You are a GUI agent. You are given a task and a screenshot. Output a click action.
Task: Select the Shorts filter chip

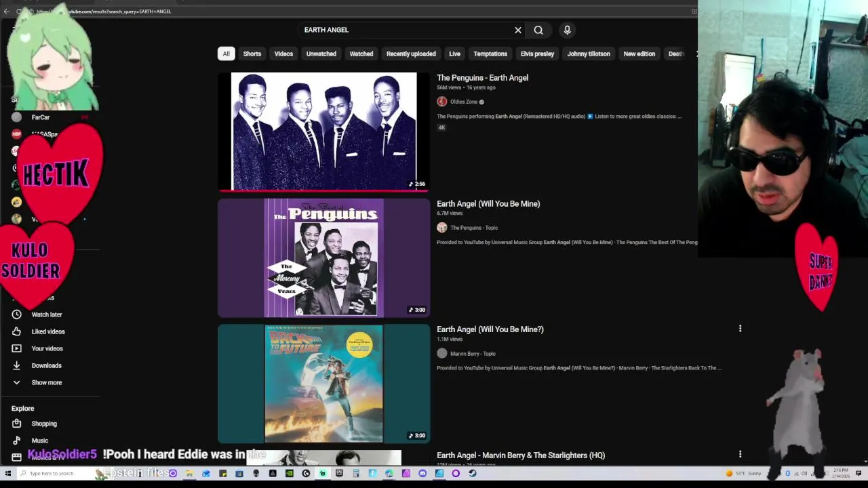[252, 54]
